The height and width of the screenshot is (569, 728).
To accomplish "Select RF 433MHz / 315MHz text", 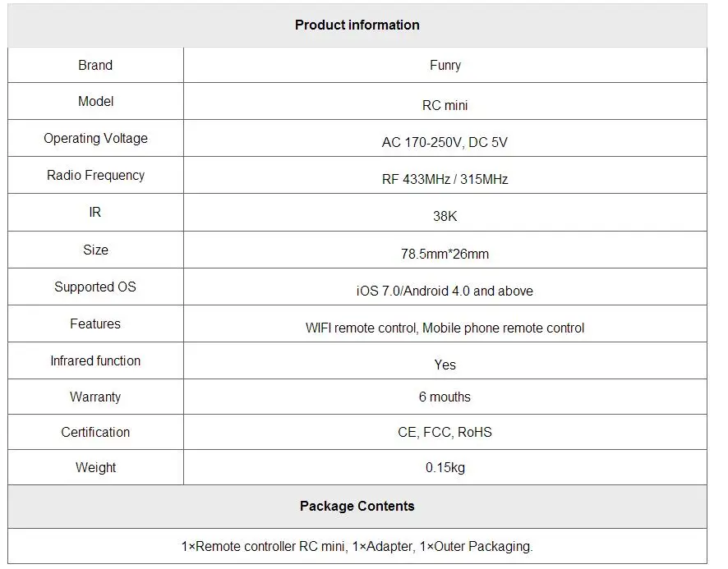I will click(x=445, y=179).
